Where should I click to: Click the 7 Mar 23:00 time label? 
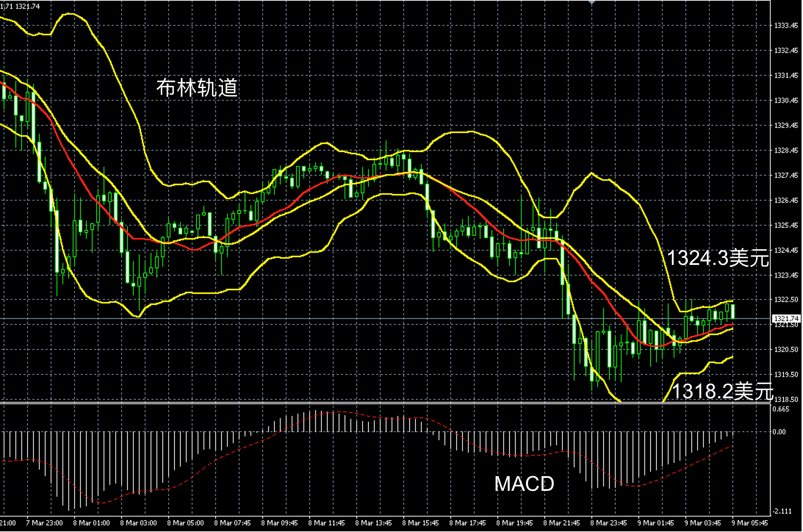44,523
